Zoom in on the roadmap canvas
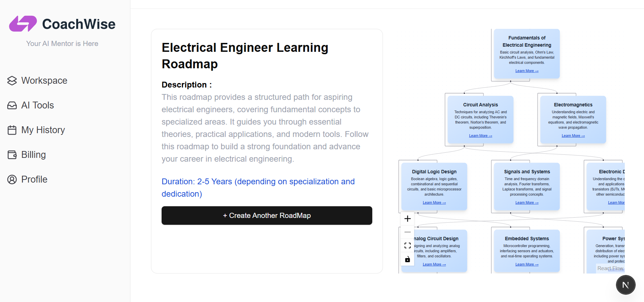This screenshot has height=302, width=644. pos(408,219)
